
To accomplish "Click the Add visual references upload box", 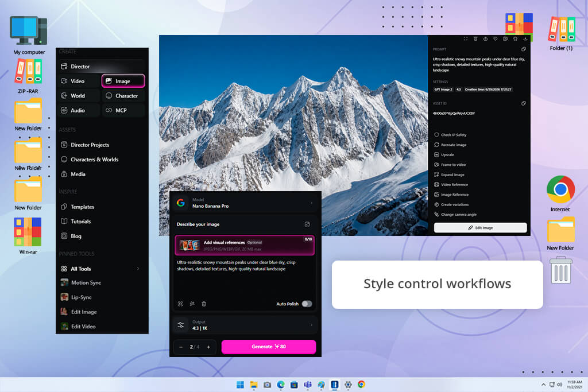I will pos(245,245).
